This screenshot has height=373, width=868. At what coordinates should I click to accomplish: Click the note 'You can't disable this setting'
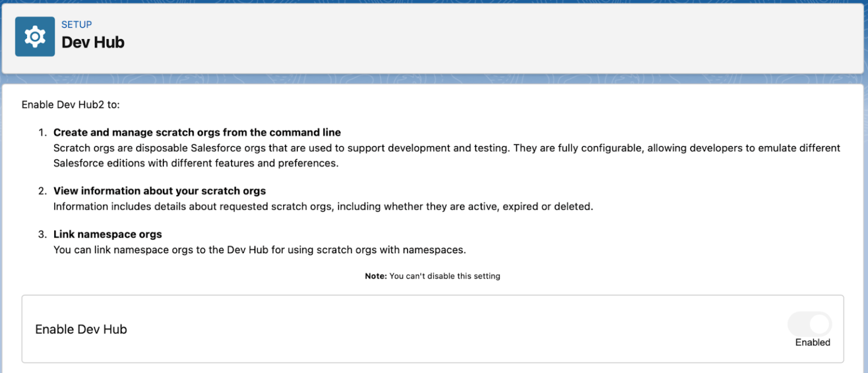(x=432, y=276)
